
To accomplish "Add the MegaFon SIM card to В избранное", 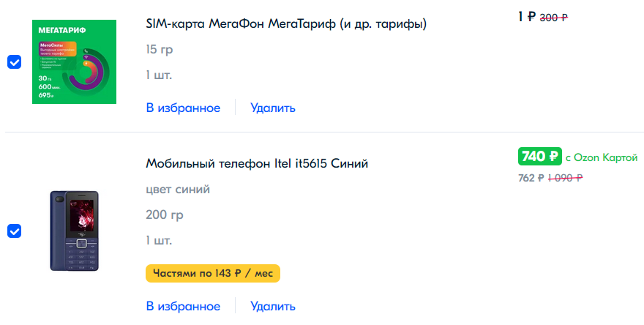I will click(183, 108).
